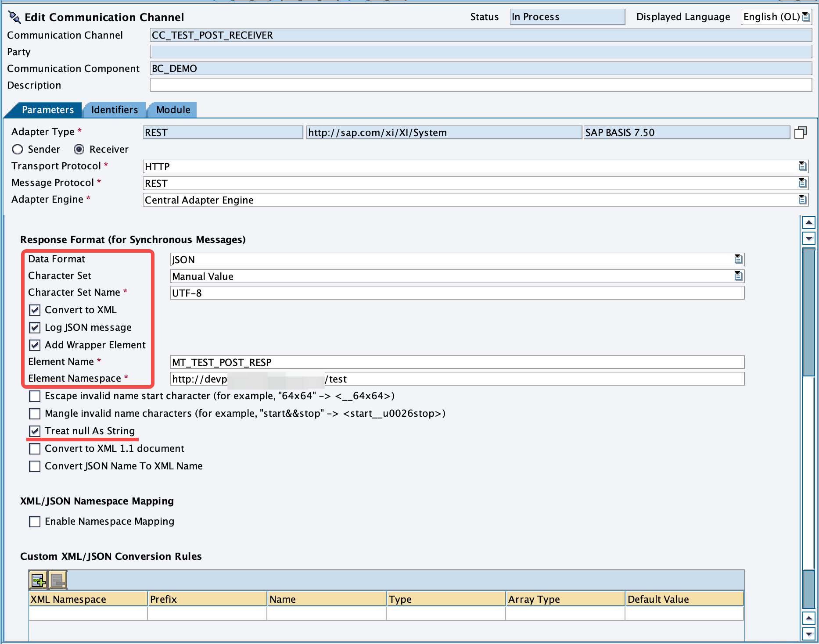Image resolution: width=819 pixels, height=644 pixels.
Task: Click the Default Value column header
Action: (685, 599)
